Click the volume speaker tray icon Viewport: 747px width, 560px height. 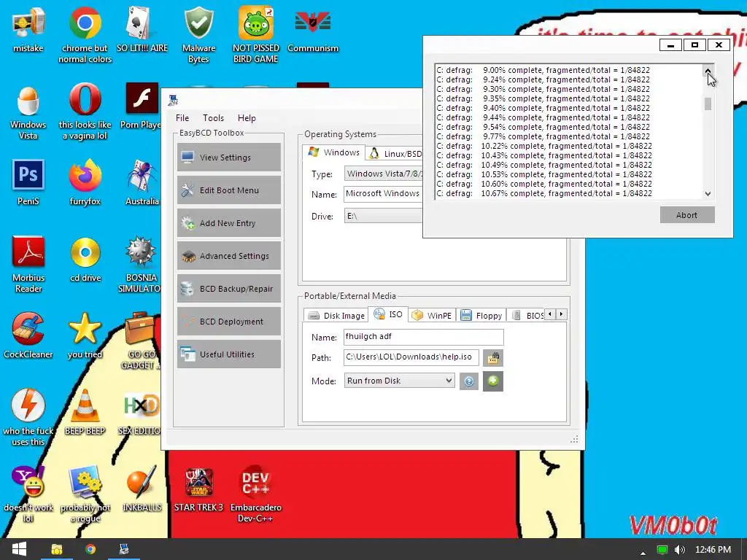[x=680, y=550]
